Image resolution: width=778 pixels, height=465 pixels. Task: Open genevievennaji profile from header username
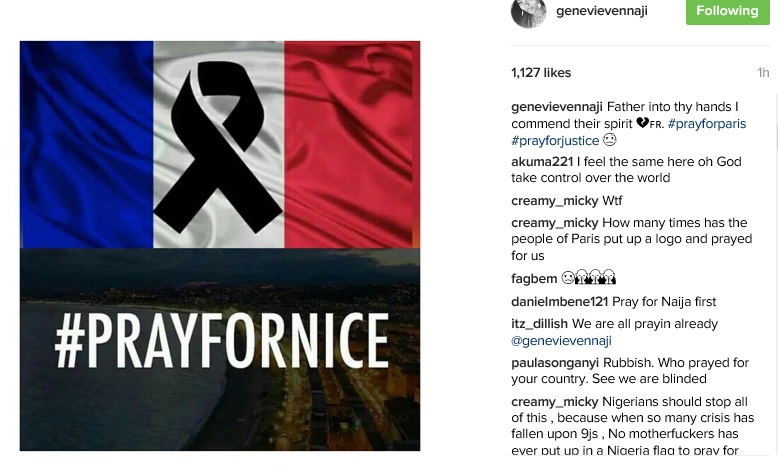601,11
